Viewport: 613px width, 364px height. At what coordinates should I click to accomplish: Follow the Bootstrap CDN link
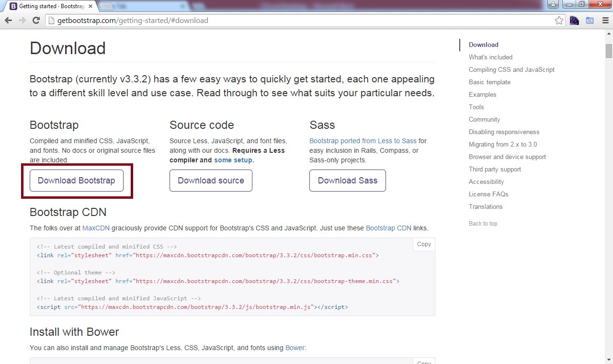(388, 228)
